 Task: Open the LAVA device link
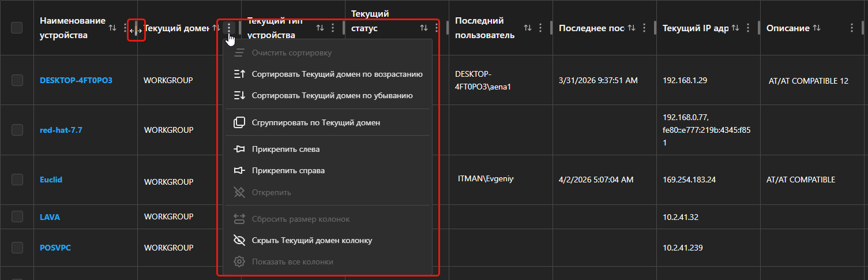50,217
